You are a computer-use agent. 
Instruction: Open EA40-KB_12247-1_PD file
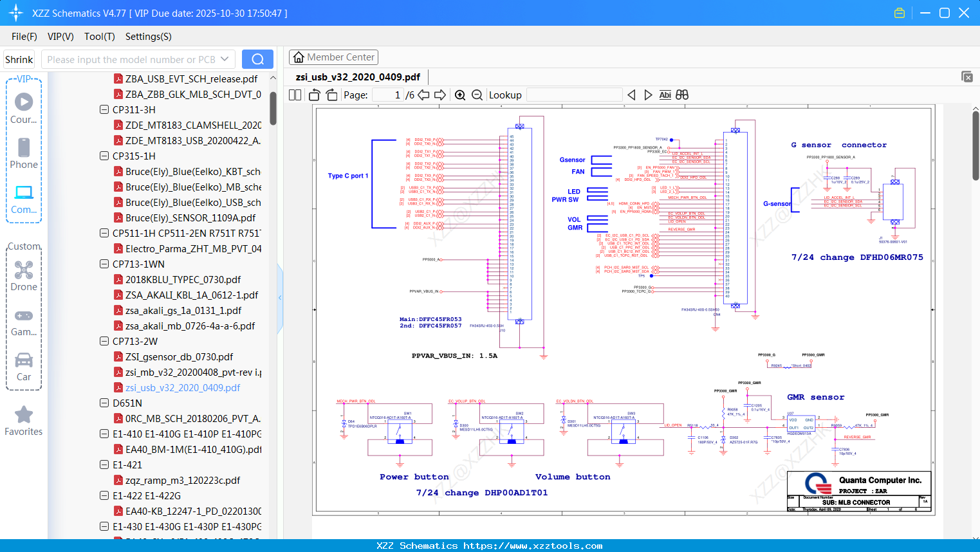click(x=193, y=511)
